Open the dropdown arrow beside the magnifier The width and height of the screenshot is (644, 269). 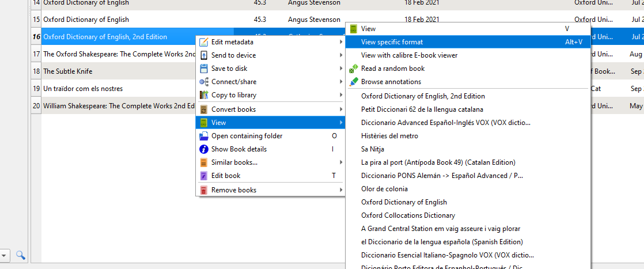[x=4, y=255]
